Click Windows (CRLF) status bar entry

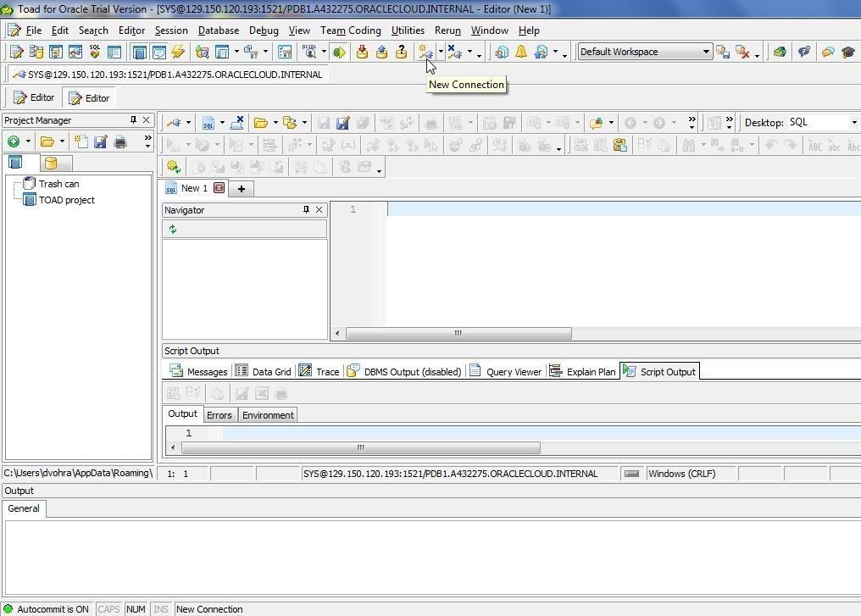point(691,474)
